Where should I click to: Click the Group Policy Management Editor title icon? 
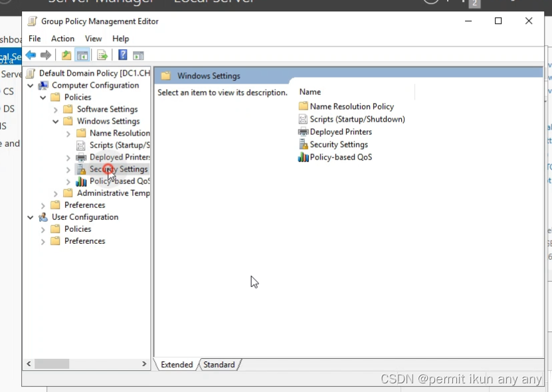click(x=32, y=21)
